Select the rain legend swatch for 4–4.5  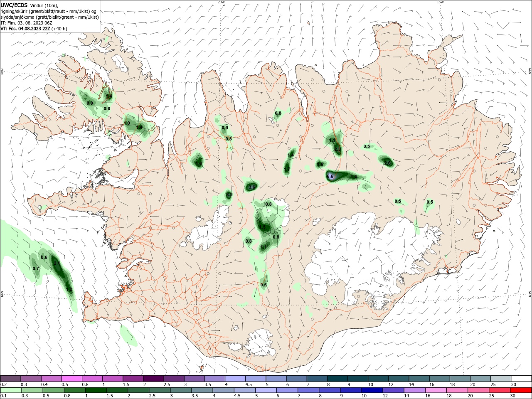[x=223, y=390]
